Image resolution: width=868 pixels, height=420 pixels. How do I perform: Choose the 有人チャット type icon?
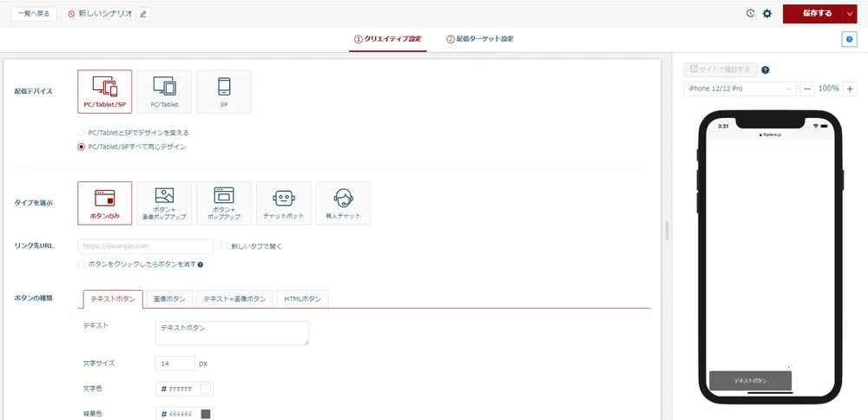[343, 203]
